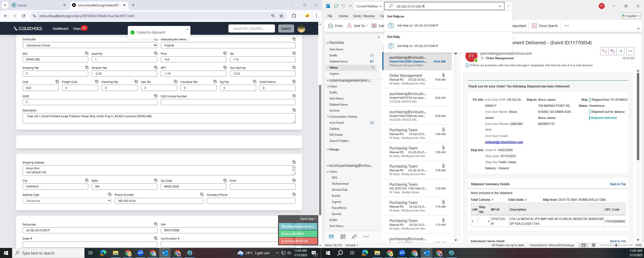Viewport: 644px width, 258px height.
Task: Expand the Conversation History folder
Action: pyautogui.click(x=328, y=117)
